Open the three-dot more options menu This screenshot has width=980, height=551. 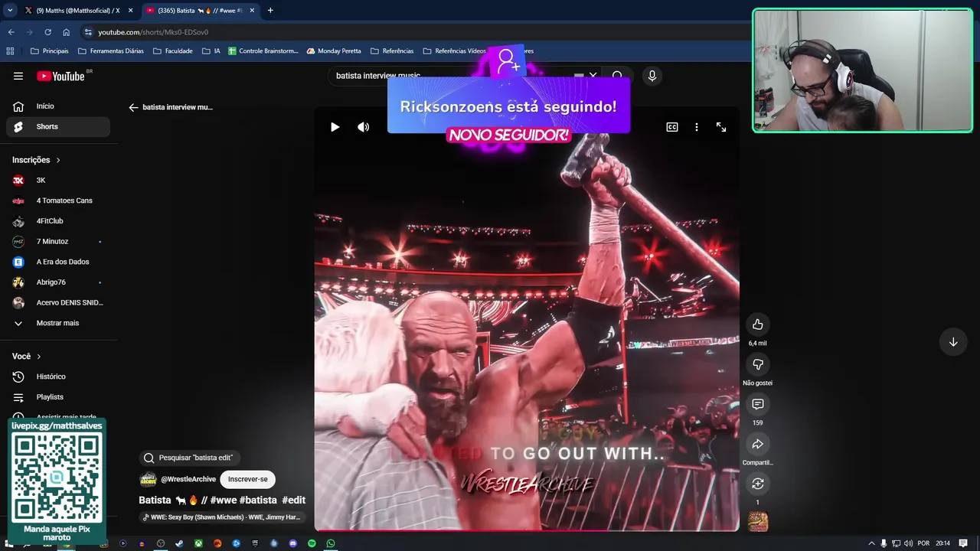[696, 127]
